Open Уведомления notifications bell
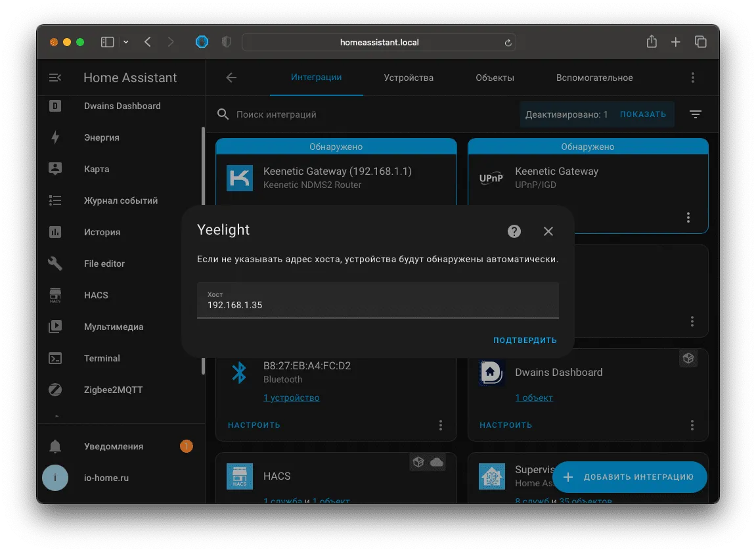 [x=55, y=446]
